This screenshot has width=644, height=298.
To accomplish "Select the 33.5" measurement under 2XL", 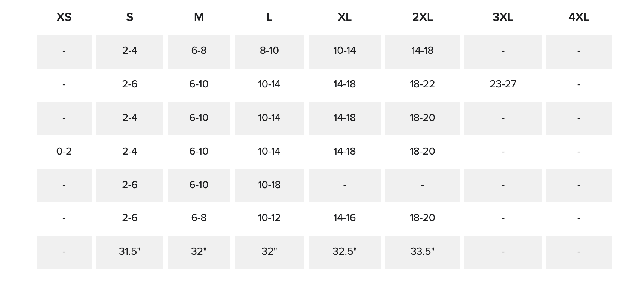I will pos(422,252).
